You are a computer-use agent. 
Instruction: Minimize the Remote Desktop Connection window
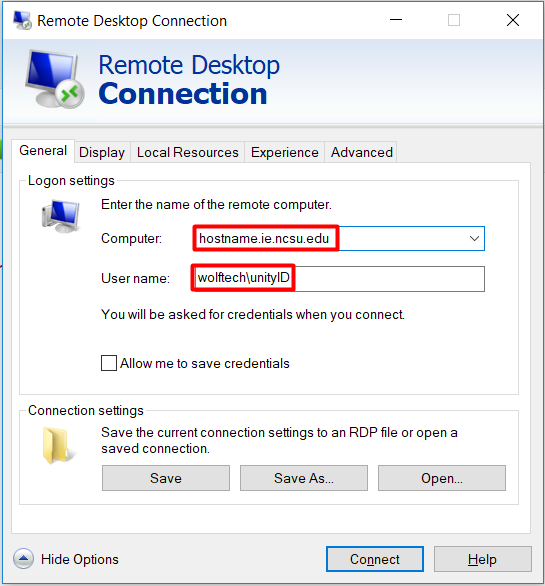coord(396,20)
